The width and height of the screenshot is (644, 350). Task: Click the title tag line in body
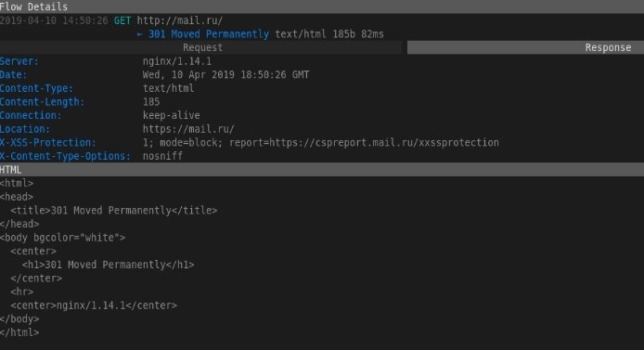114,211
